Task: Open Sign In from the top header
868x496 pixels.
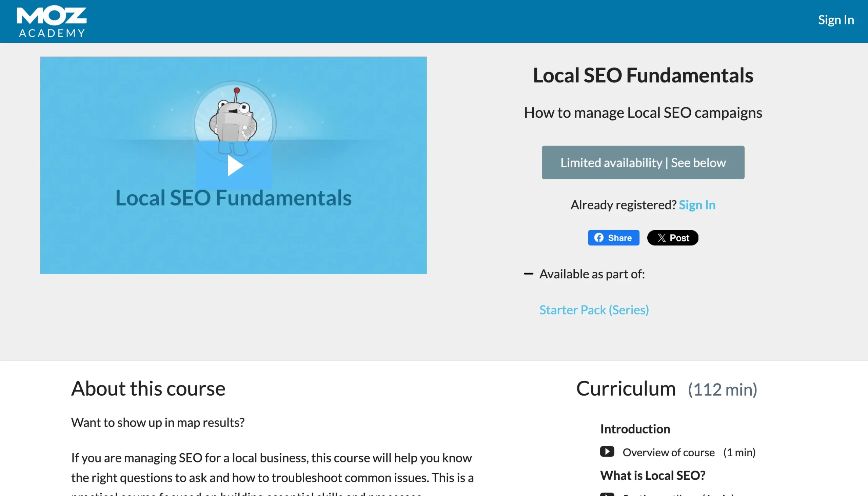Action: pyautogui.click(x=836, y=20)
